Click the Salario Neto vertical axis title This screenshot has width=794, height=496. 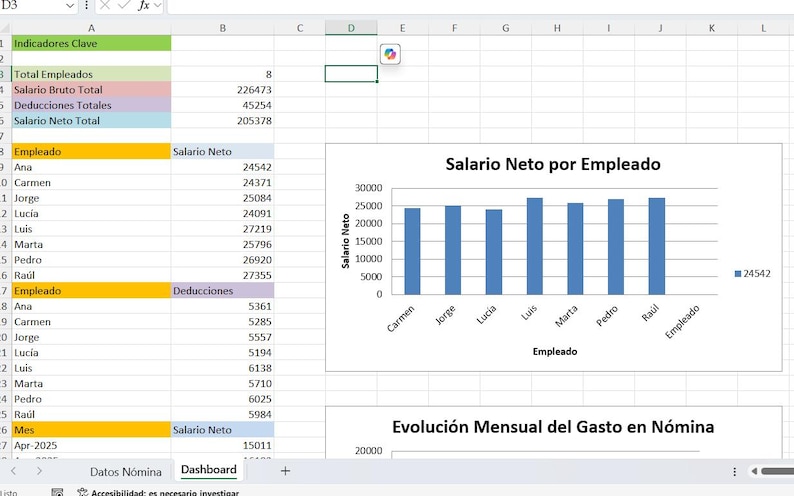click(346, 241)
